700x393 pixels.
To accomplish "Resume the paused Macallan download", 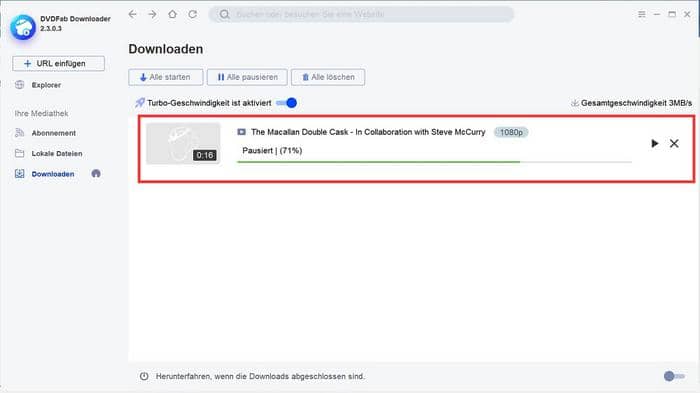I will (x=654, y=143).
